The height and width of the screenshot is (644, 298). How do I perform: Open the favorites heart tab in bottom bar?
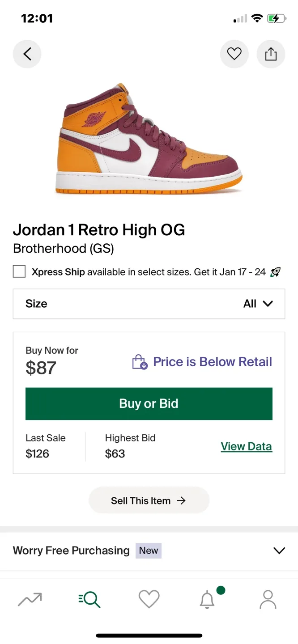(x=149, y=599)
